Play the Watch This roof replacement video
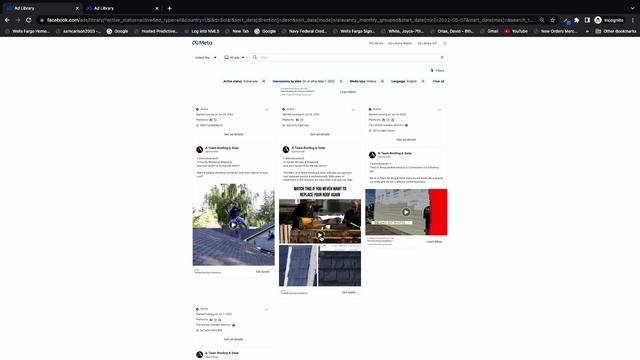 (x=320, y=235)
